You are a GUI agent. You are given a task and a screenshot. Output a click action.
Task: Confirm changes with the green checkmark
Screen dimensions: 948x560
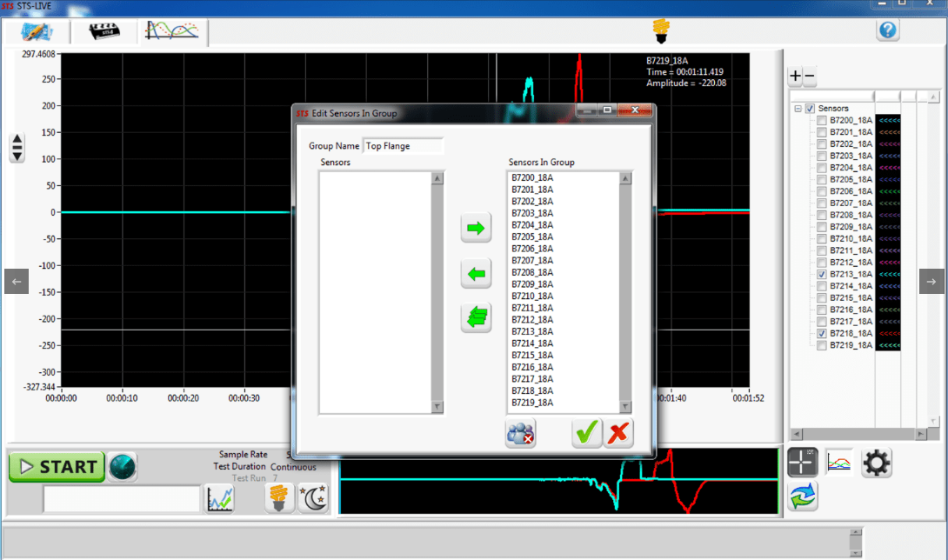point(587,433)
